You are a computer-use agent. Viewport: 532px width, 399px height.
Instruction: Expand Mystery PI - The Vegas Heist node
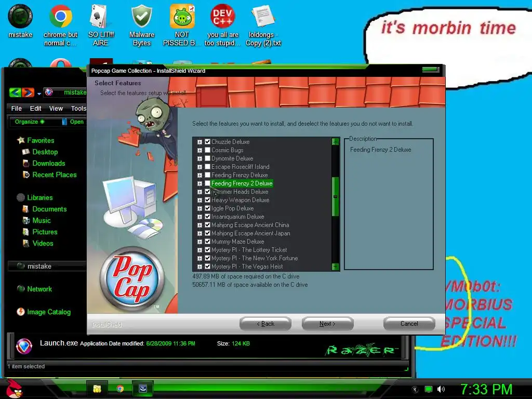(199, 267)
